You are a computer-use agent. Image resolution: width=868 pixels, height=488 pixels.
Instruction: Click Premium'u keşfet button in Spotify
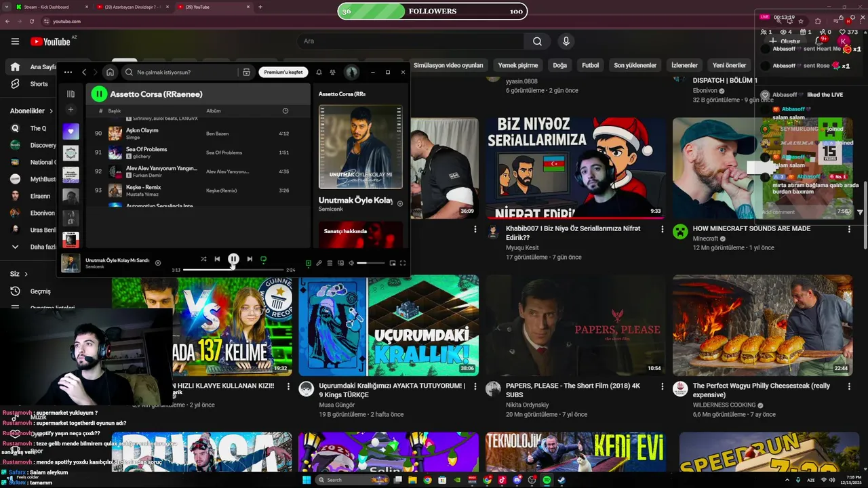click(x=283, y=72)
